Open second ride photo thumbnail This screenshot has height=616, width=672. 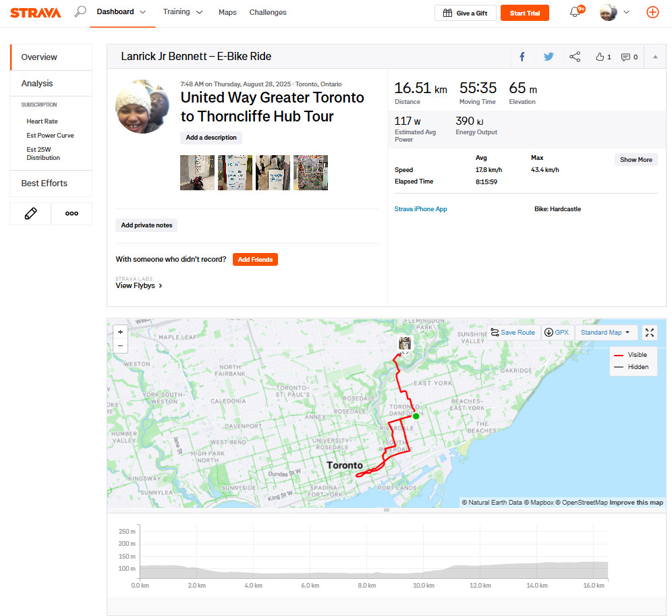pyautogui.click(x=235, y=172)
